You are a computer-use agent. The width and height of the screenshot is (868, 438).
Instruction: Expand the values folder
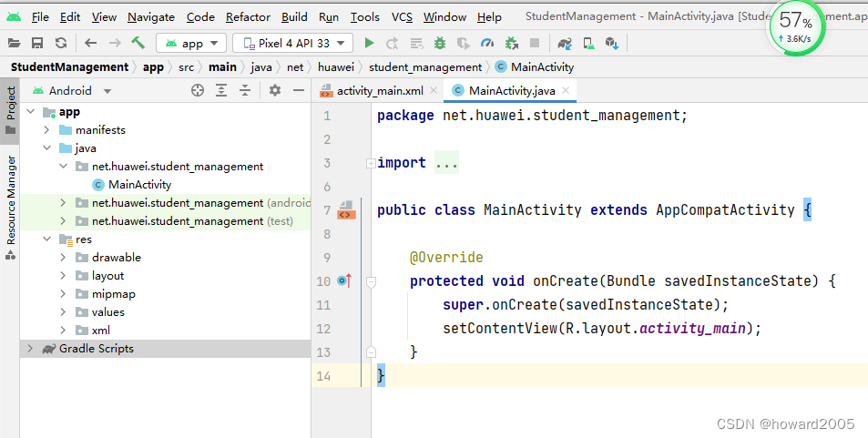pos(63,312)
